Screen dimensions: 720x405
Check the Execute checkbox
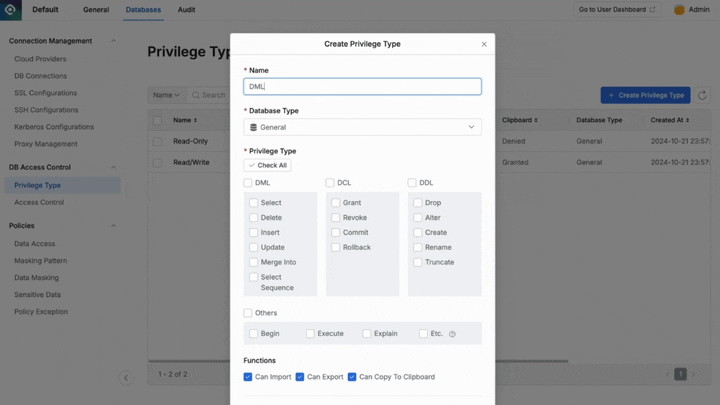click(310, 333)
